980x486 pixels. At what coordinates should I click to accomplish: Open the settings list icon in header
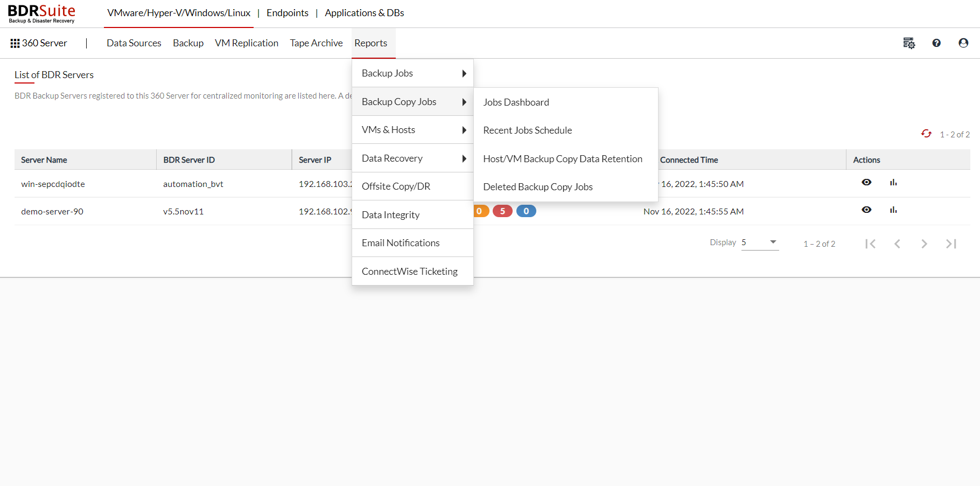tap(909, 43)
